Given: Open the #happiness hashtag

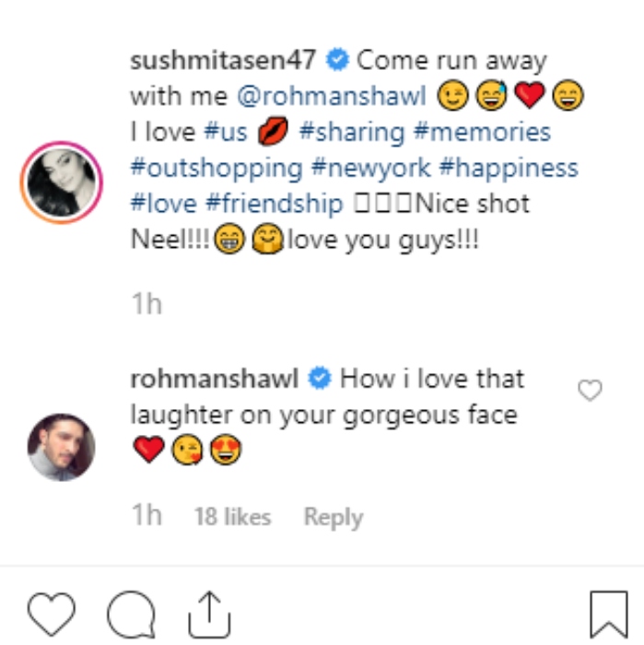Looking at the screenshot, I should point(513,168).
